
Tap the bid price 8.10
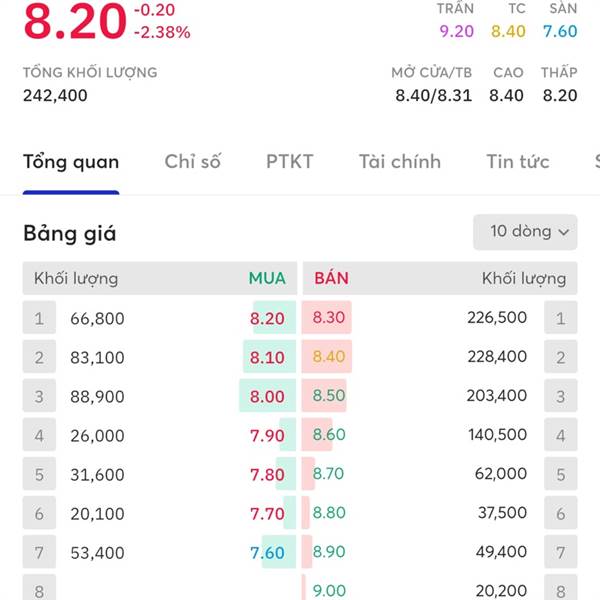268,357
